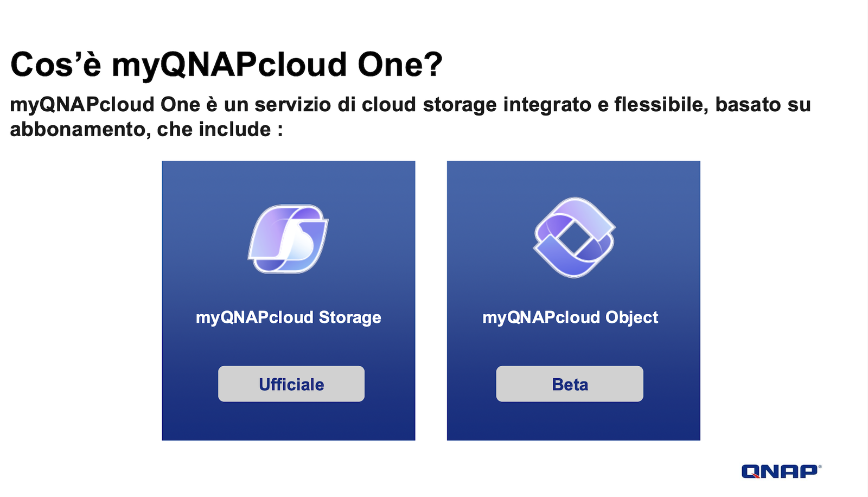Screen dimensions: 868x497
Task: Click the slide title Cos'è myQNAPcloud One?
Action: click(227, 64)
